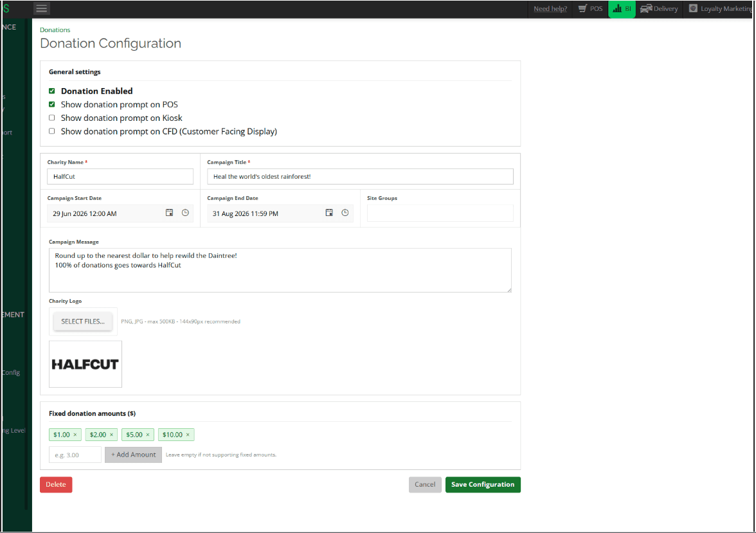Click the 'Fixed donation amounts ($)' heading
Viewport: 756px width, 533px height.
click(92, 413)
